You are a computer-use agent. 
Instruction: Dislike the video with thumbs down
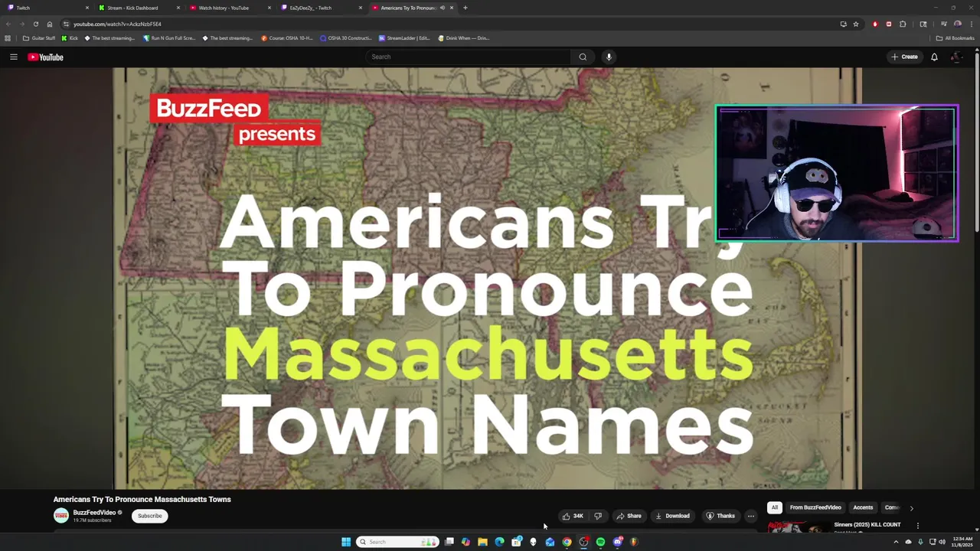click(x=598, y=516)
